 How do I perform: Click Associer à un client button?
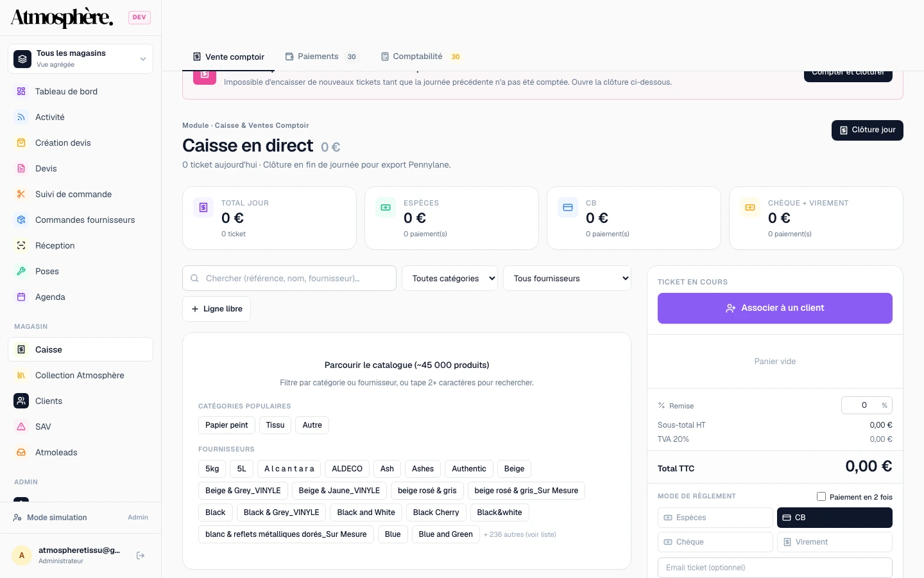pyautogui.click(x=775, y=308)
